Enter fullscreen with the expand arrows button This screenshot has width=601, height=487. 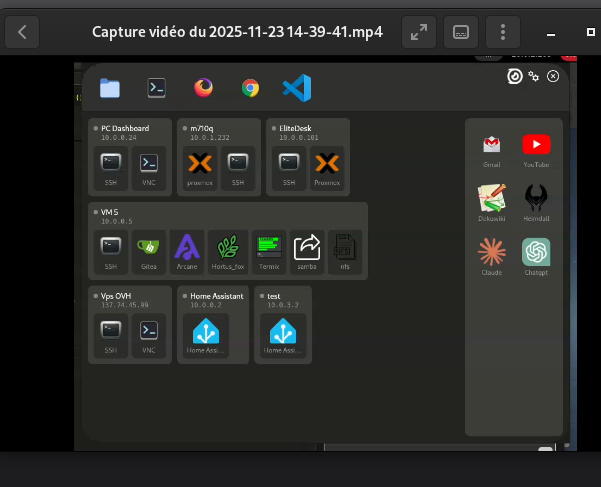tap(418, 32)
